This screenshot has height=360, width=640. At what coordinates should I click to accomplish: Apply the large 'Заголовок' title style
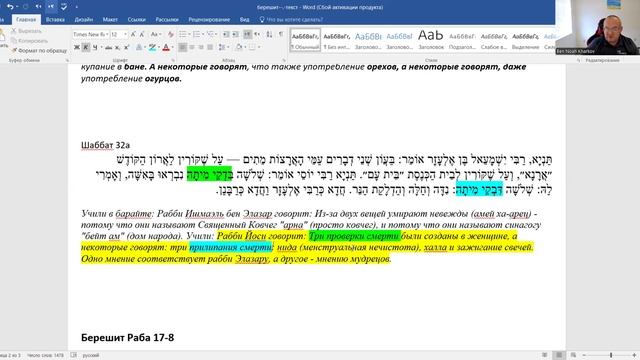click(431, 40)
